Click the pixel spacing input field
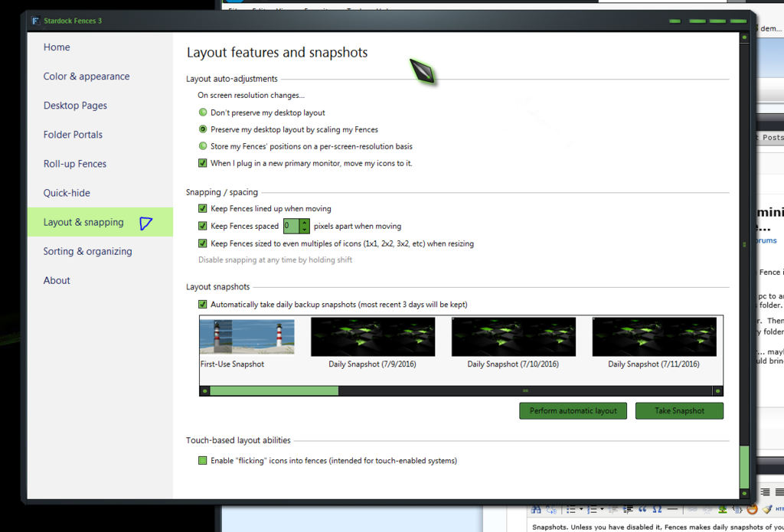The width and height of the screenshot is (784, 532). pos(291,226)
